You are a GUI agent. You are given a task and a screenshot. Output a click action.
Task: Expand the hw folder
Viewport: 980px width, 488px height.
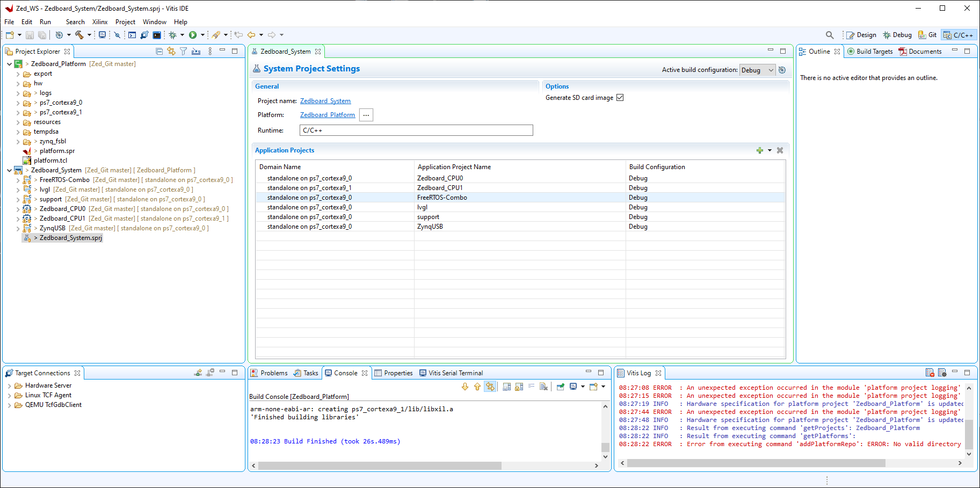pos(18,84)
